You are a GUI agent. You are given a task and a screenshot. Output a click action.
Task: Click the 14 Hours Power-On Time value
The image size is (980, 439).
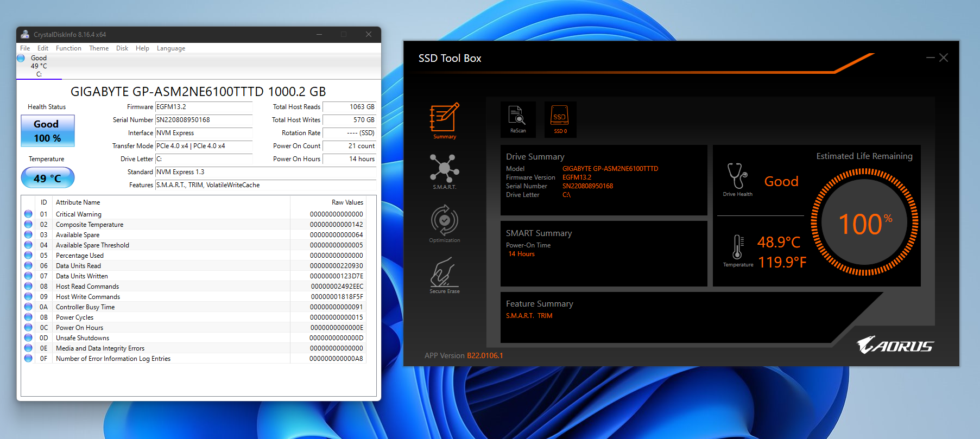[521, 254]
